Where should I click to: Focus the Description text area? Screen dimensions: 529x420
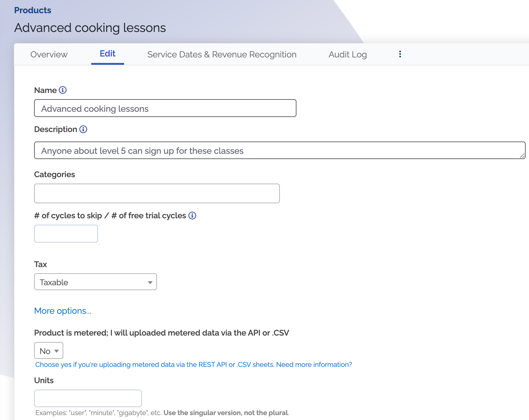(276, 150)
